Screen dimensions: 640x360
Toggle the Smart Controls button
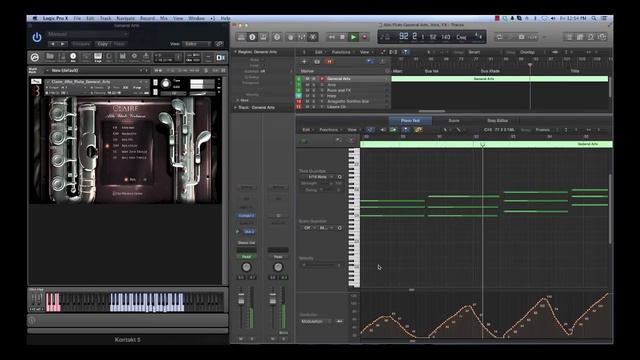291,37
